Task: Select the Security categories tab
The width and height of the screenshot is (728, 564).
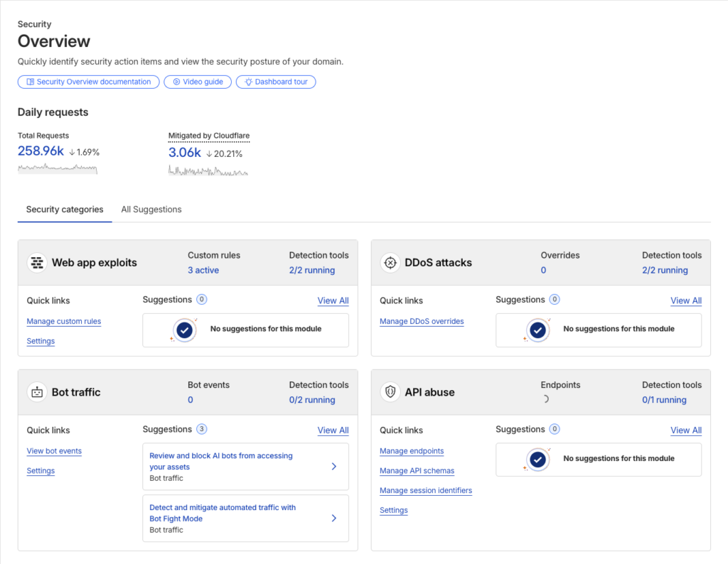Action: 65,210
